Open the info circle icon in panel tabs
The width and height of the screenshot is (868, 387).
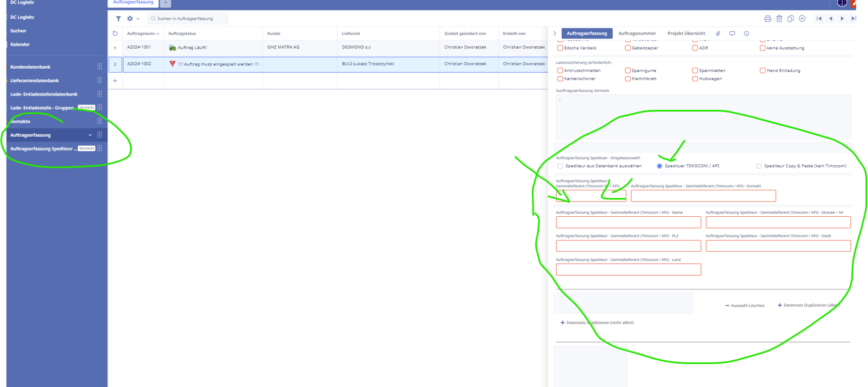pyautogui.click(x=746, y=33)
